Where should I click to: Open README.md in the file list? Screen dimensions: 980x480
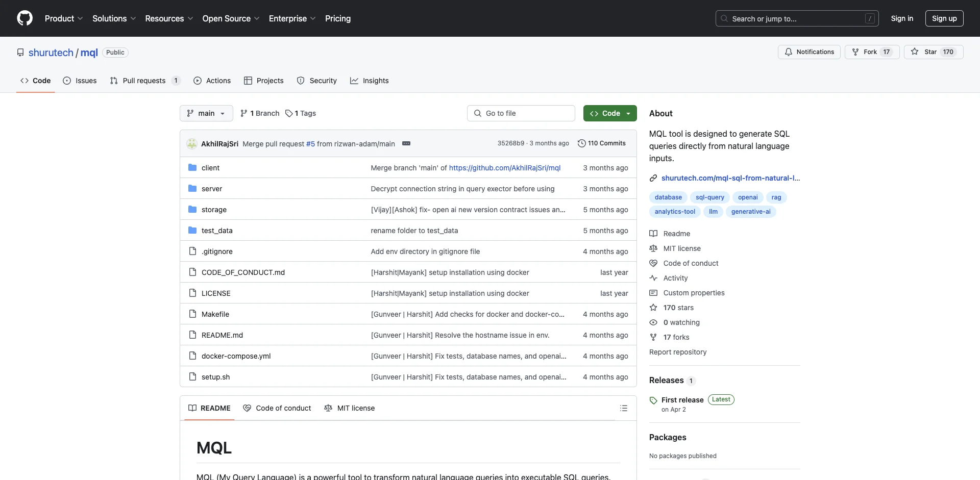(222, 335)
